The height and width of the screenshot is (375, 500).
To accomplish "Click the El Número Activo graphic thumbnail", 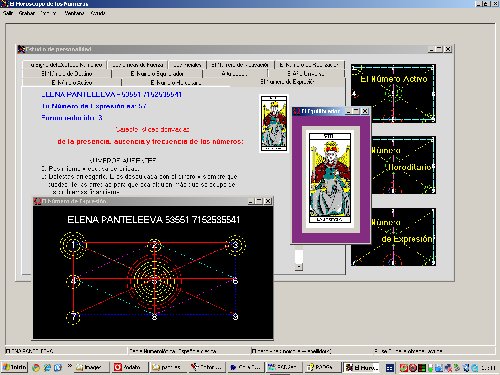I will (393, 94).
